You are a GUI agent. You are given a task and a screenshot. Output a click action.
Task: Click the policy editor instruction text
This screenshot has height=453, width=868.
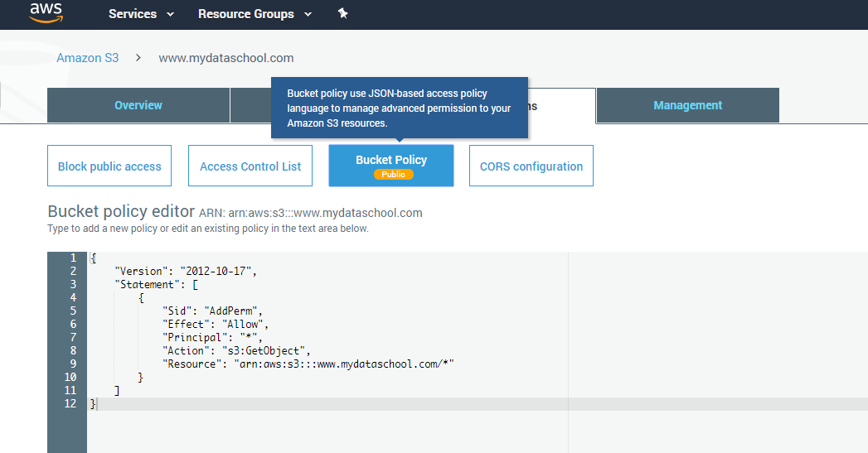coord(208,229)
